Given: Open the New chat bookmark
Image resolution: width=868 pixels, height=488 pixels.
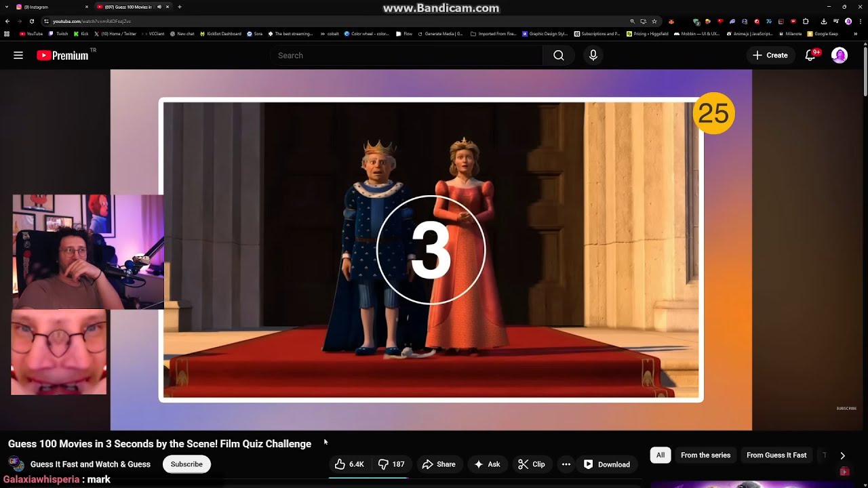Looking at the screenshot, I should click(182, 33).
